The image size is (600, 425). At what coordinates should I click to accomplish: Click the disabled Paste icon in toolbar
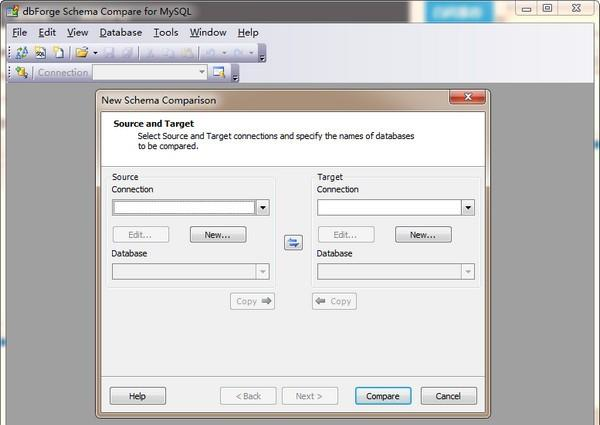(187, 53)
